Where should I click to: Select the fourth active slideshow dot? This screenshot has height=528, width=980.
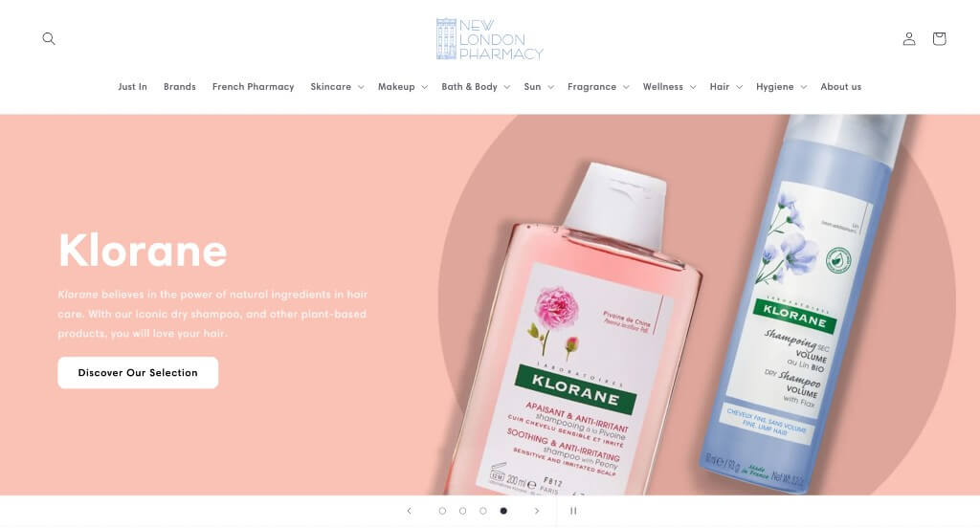tap(503, 511)
